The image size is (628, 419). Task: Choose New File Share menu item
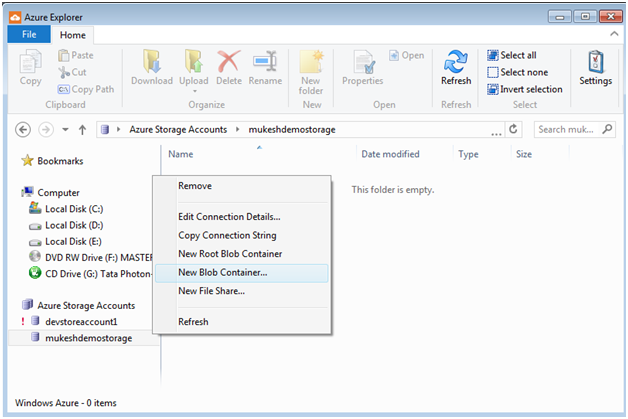point(242,291)
